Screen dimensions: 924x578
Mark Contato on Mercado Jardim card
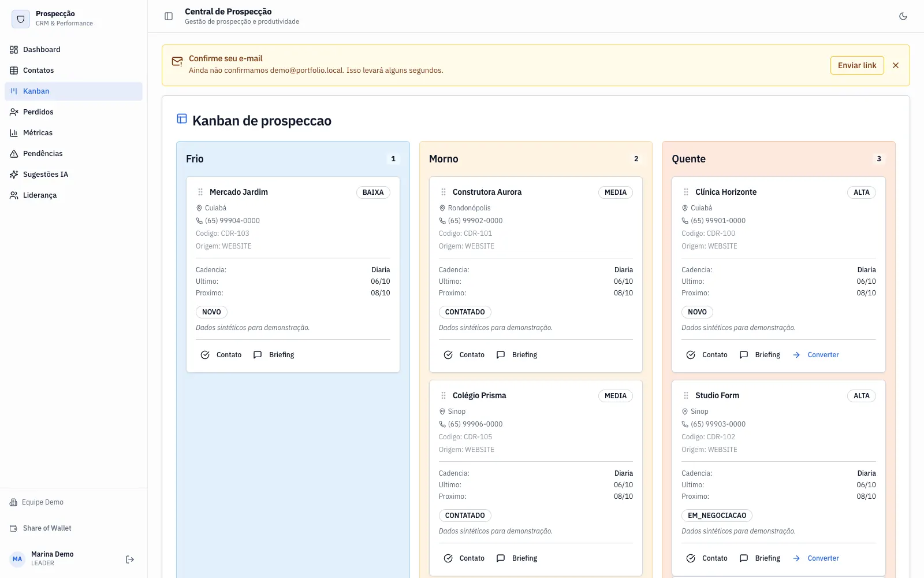pos(221,355)
